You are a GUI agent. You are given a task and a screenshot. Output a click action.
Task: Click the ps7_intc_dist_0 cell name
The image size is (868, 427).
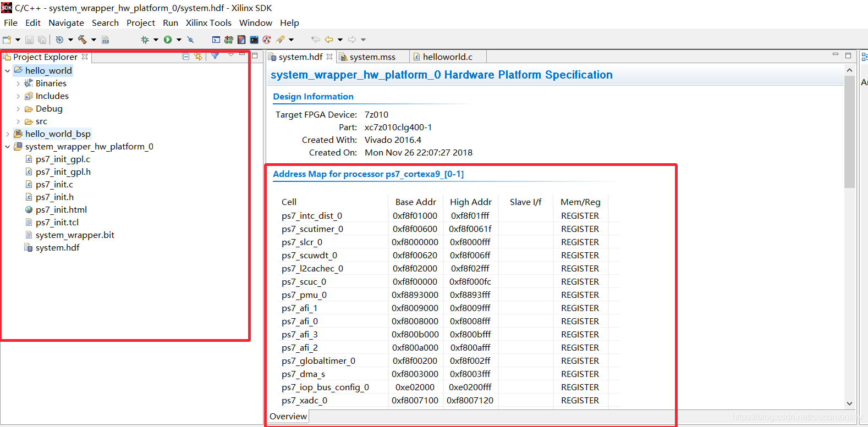[x=312, y=216]
